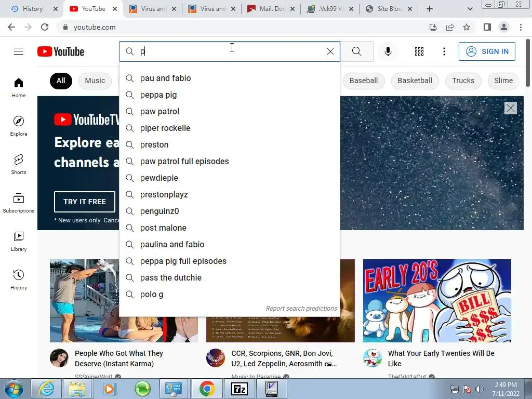Image resolution: width=532 pixels, height=399 pixels.
Task: Select the Slime filter chip
Action: click(x=503, y=81)
